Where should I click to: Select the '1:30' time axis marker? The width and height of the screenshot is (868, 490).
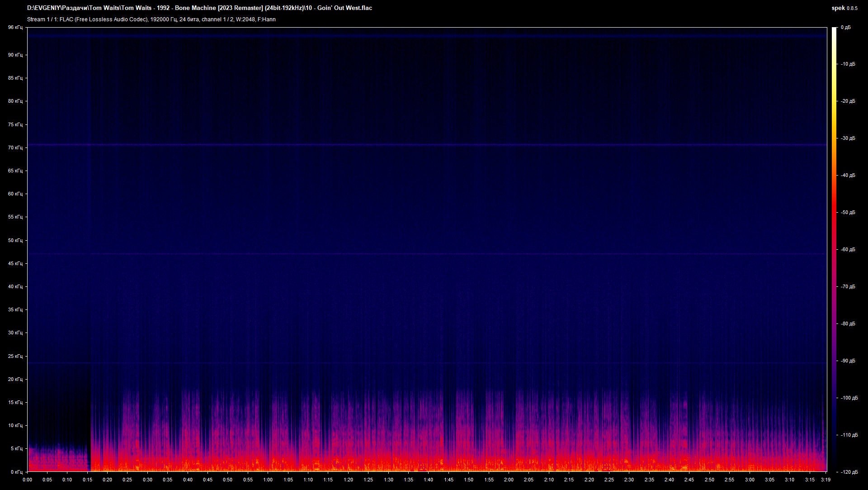point(388,480)
